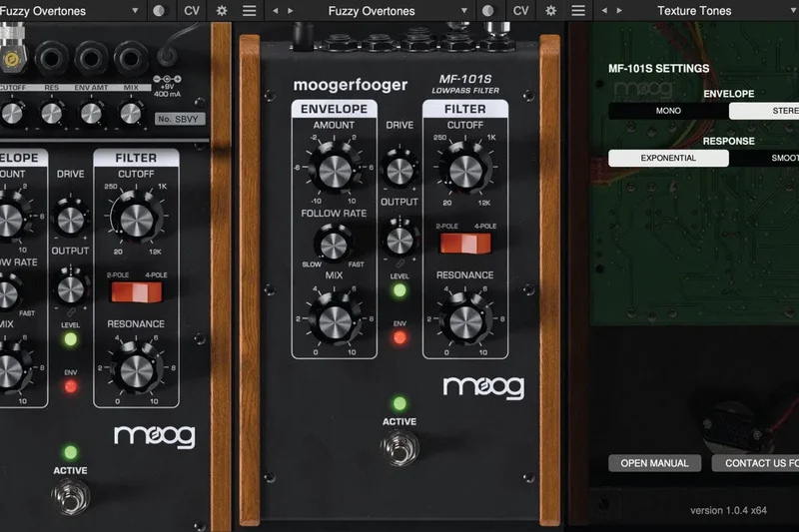This screenshot has width=799, height=532.
Task: Adjust the OUTPUT knob on left pedal
Action: coord(71,288)
